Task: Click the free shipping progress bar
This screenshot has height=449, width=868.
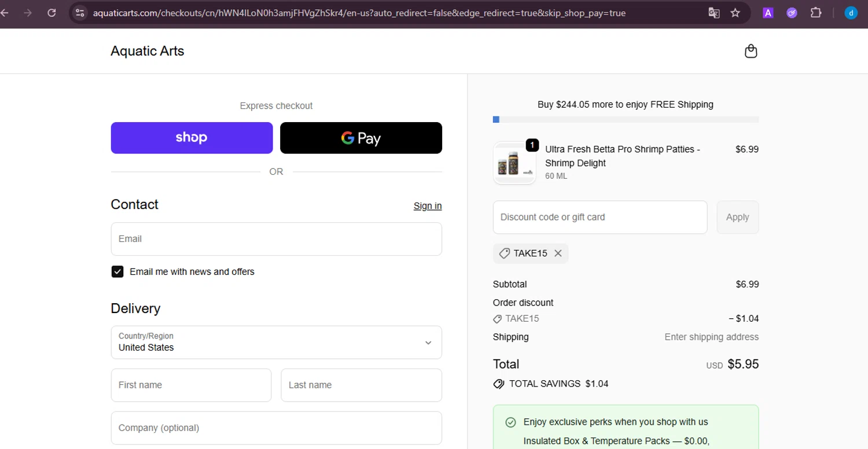Action: (626, 120)
